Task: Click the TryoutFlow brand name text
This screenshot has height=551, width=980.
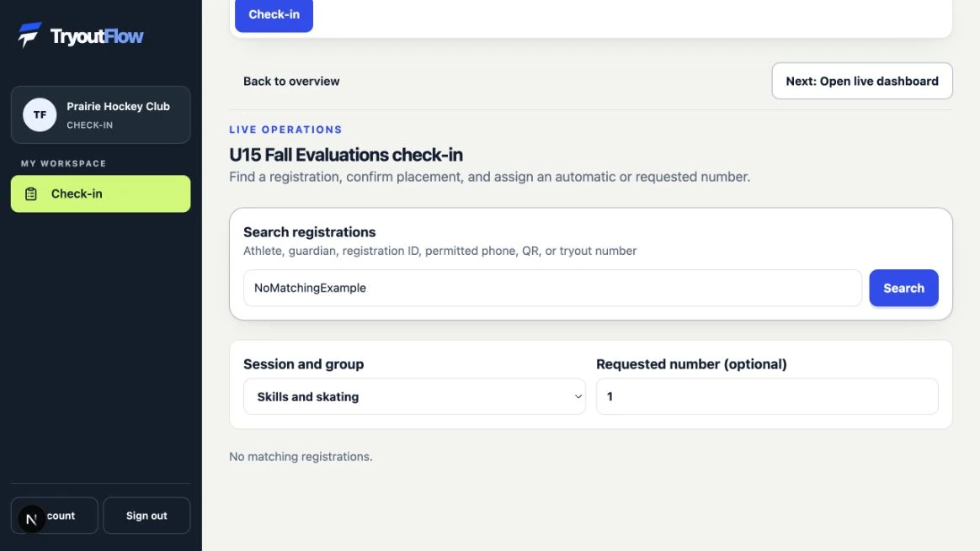Action: click(97, 36)
